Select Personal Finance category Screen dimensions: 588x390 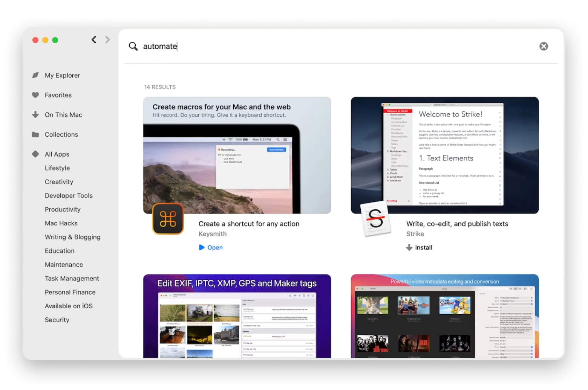70,292
